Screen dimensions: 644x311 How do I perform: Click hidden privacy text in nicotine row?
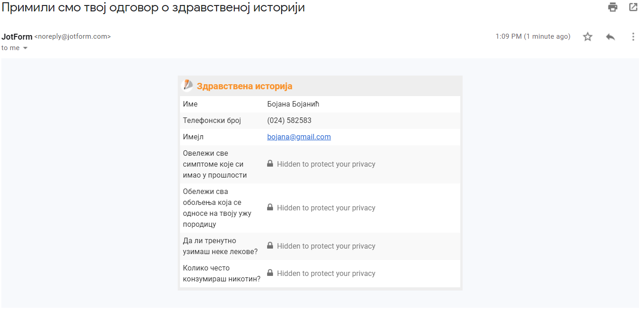click(x=326, y=274)
